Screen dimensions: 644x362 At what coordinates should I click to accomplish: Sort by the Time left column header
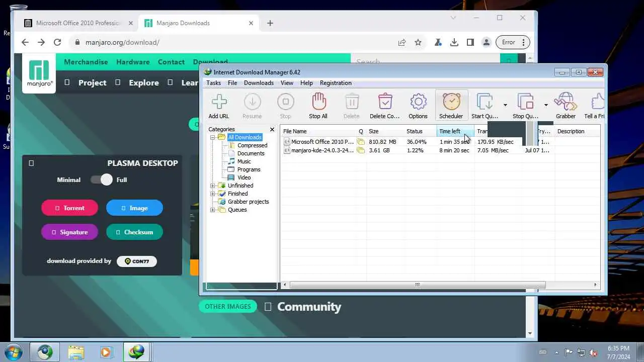pos(455,131)
